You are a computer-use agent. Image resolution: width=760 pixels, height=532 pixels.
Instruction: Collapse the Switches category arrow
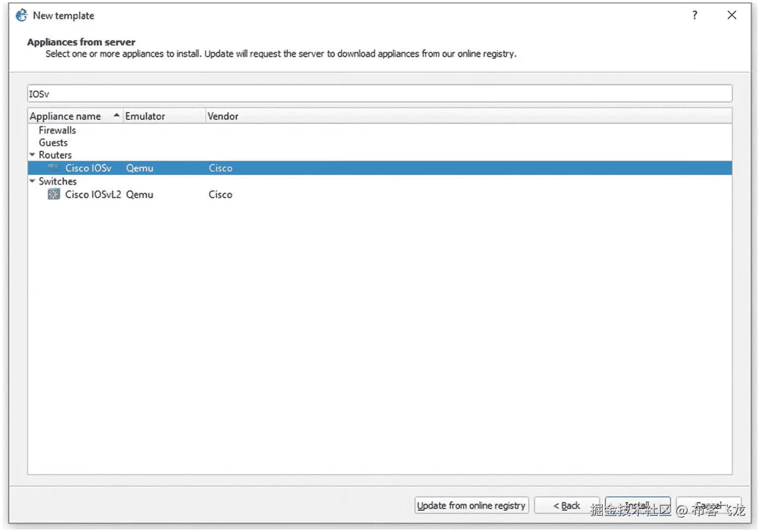point(32,181)
